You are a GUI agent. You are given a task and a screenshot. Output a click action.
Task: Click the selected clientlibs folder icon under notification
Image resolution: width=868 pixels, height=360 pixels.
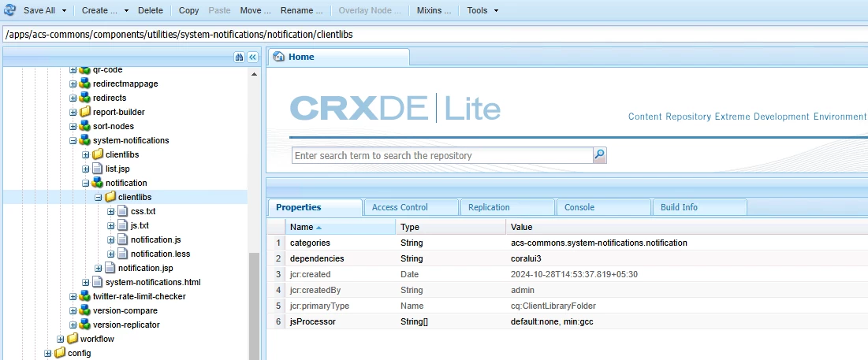(x=110, y=197)
